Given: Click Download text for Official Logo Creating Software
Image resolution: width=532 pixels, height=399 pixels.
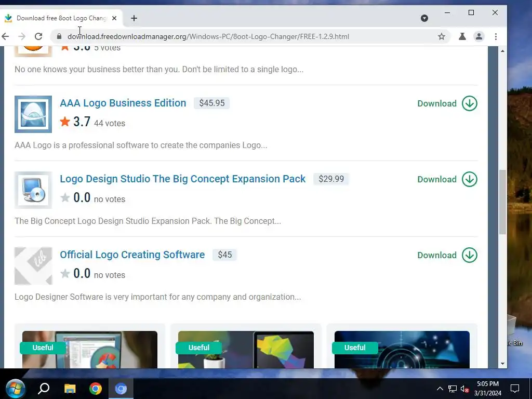Looking at the screenshot, I should 436,255.
